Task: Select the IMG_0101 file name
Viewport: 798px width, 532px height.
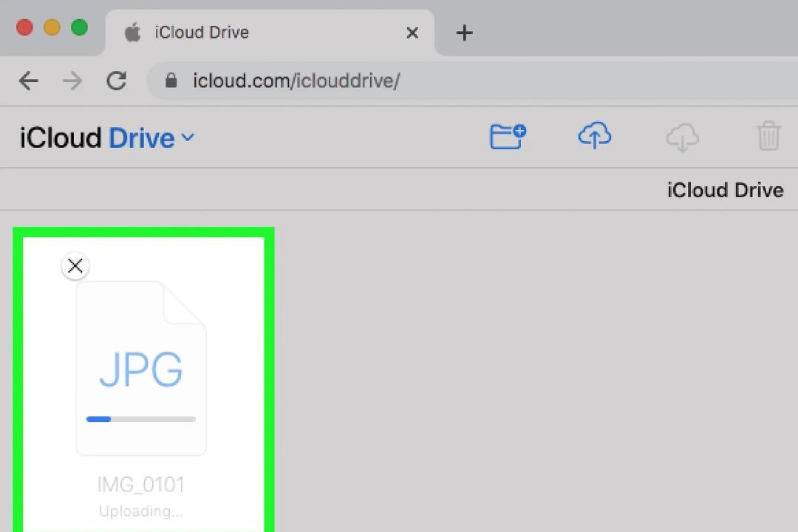Action: pos(141,485)
